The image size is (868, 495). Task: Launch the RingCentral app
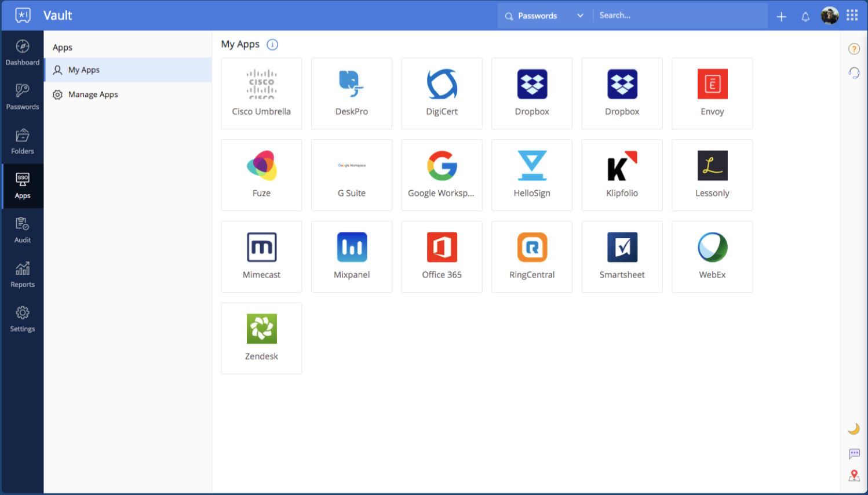[532, 257]
